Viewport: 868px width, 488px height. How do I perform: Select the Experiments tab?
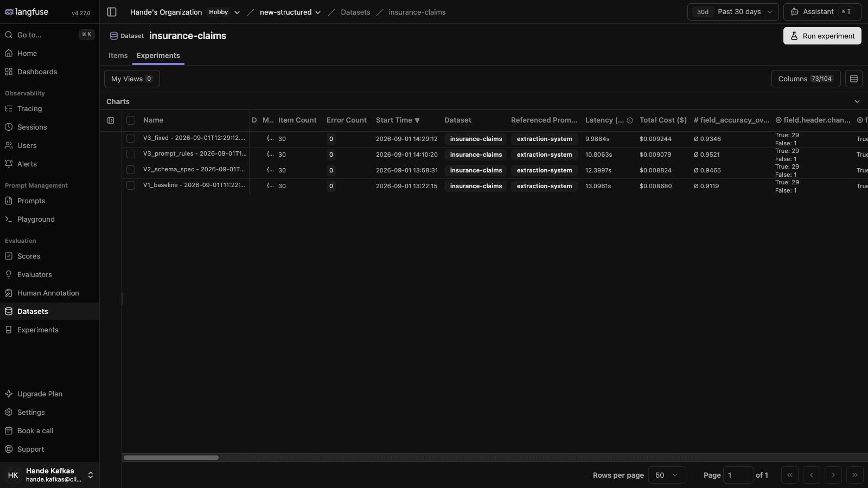point(158,55)
